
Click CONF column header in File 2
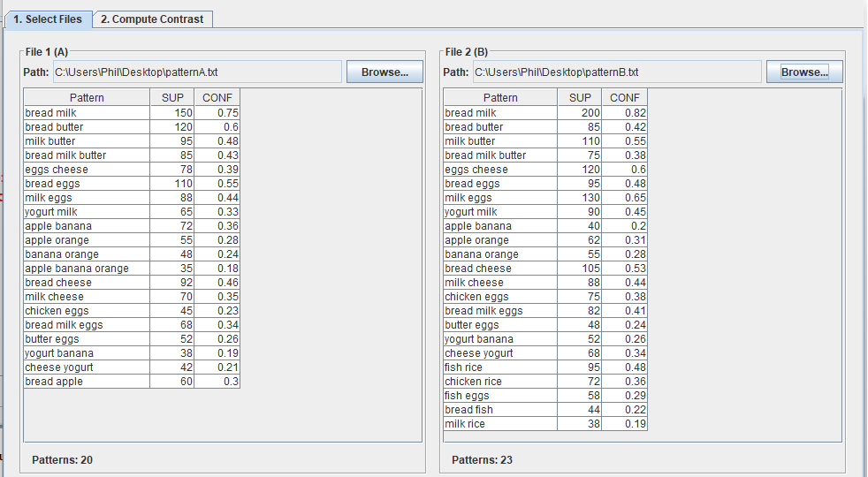click(x=625, y=98)
